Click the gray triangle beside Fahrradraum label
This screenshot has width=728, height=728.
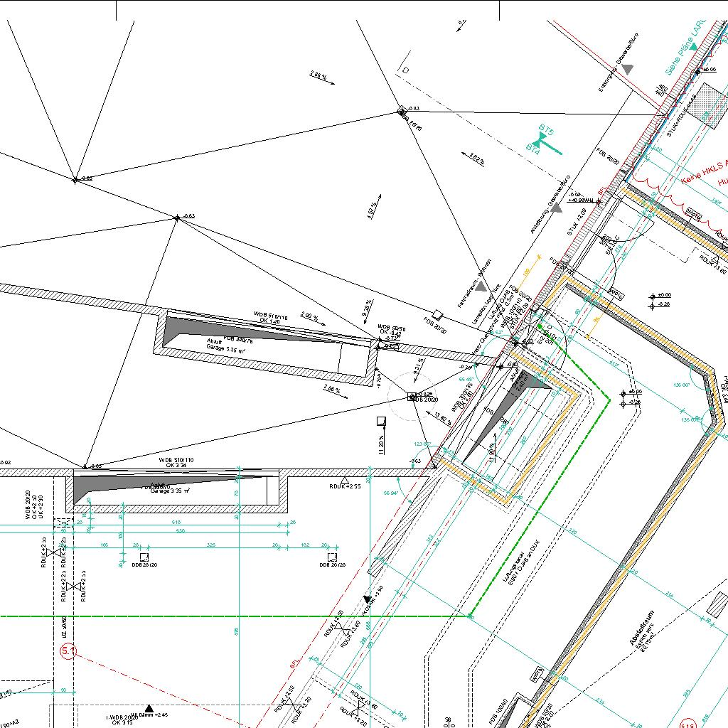tap(481, 287)
